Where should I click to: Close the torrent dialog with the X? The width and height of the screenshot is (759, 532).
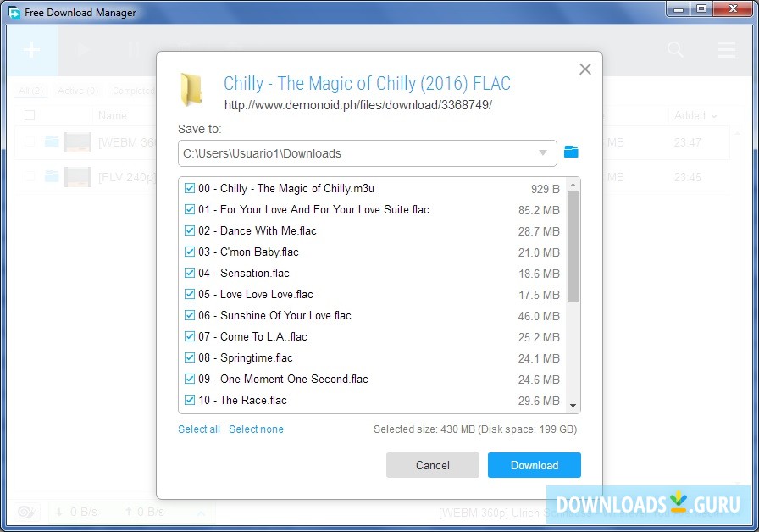(x=585, y=69)
